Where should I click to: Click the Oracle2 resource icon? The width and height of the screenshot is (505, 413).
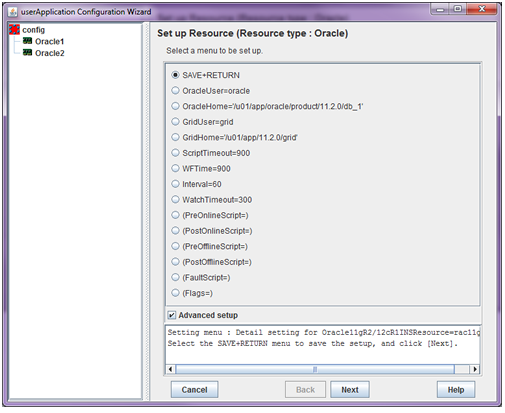point(27,53)
